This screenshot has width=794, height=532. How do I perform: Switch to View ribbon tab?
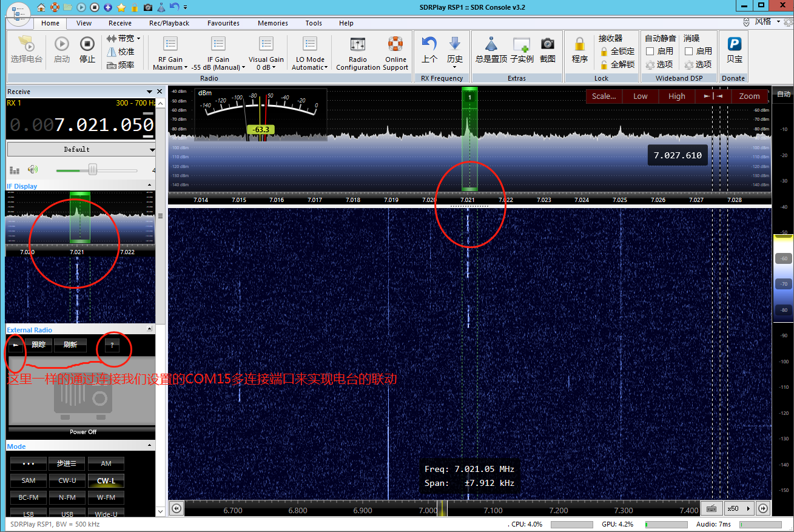click(x=84, y=23)
